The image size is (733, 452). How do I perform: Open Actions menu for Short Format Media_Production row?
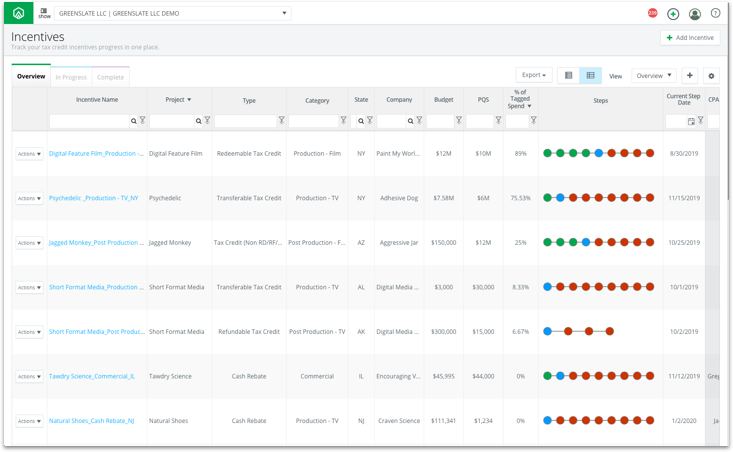[x=29, y=287]
